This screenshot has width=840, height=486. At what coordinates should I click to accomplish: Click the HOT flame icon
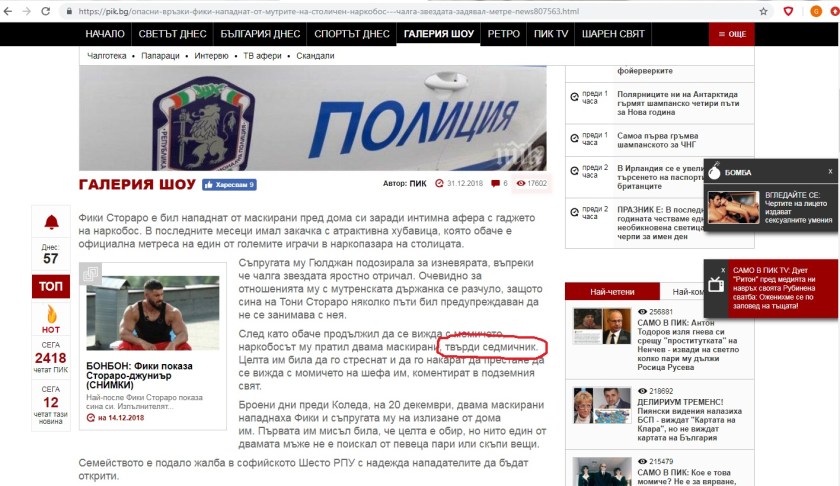tap(51, 314)
